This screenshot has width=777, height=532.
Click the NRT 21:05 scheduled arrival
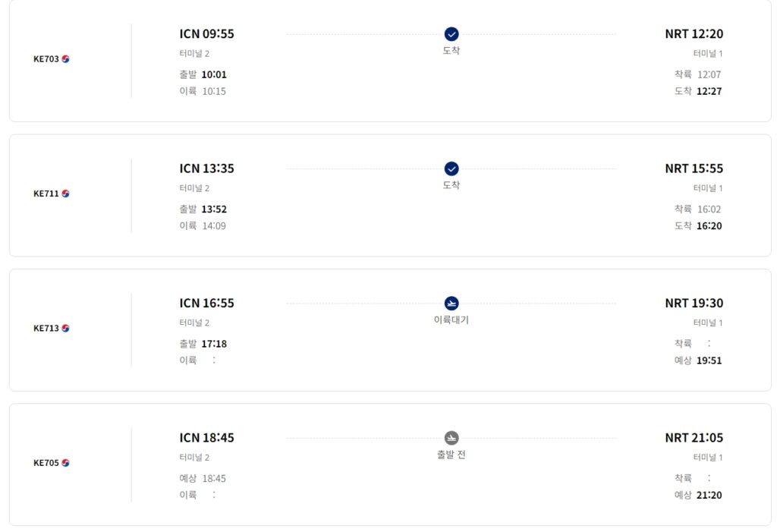694,438
